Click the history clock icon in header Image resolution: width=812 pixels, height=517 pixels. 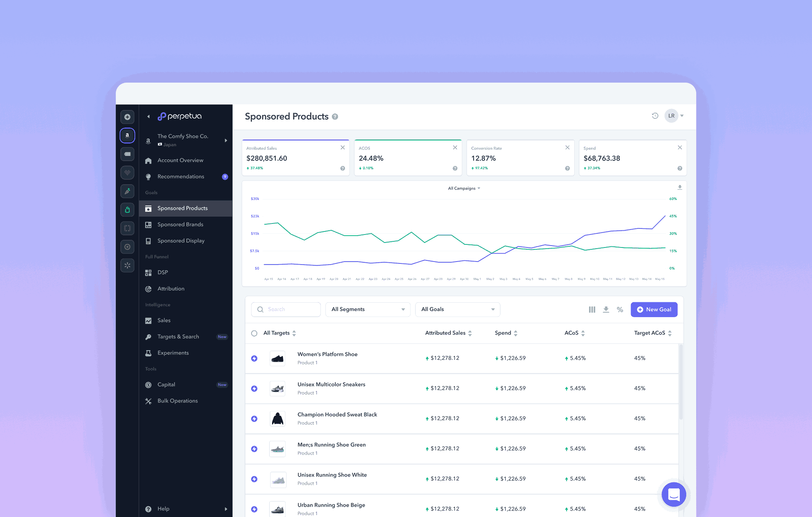(655, 116)
